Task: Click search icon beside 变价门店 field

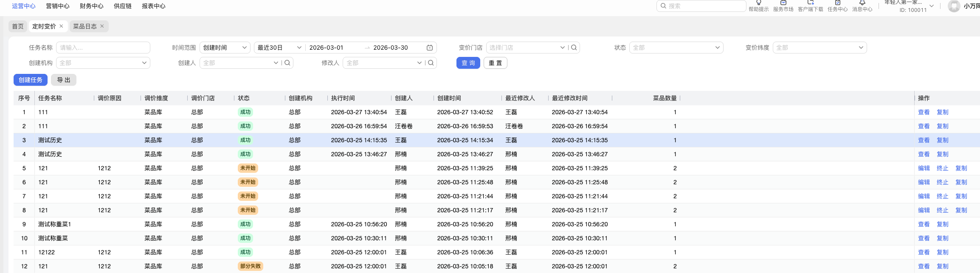Action: pyautogui.click(x=574, y=48)
